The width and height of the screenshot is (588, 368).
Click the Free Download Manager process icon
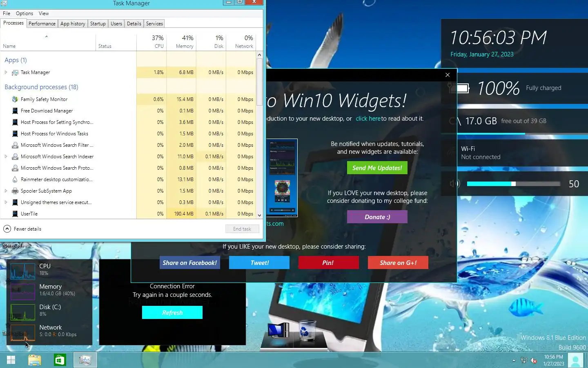pyautogui.click(x=15, y=111)
